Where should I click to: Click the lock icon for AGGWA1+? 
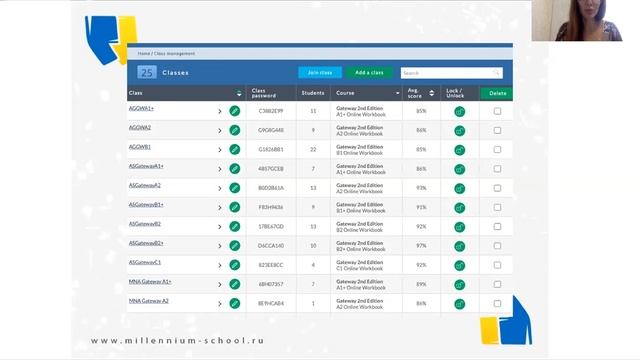coord(460,111)
